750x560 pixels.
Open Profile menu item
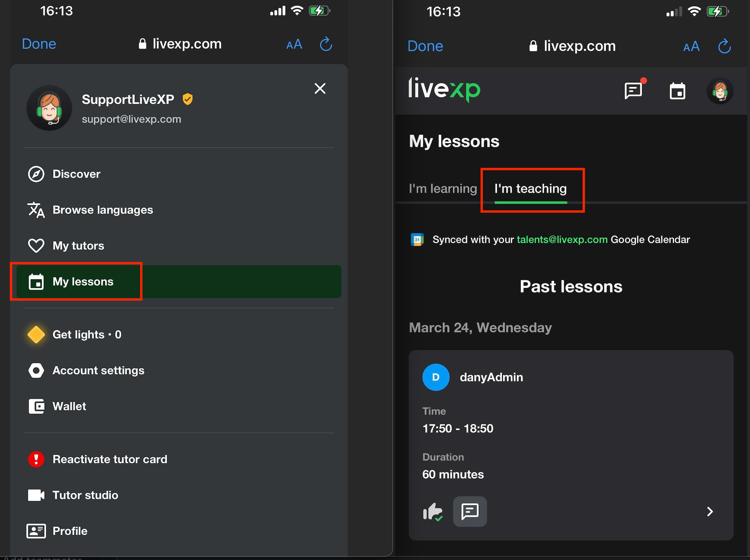pos(179,531)
